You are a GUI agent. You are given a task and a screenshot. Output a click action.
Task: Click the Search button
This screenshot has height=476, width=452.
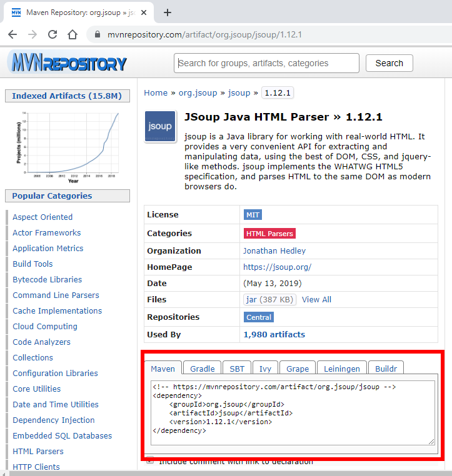[389, 63]
